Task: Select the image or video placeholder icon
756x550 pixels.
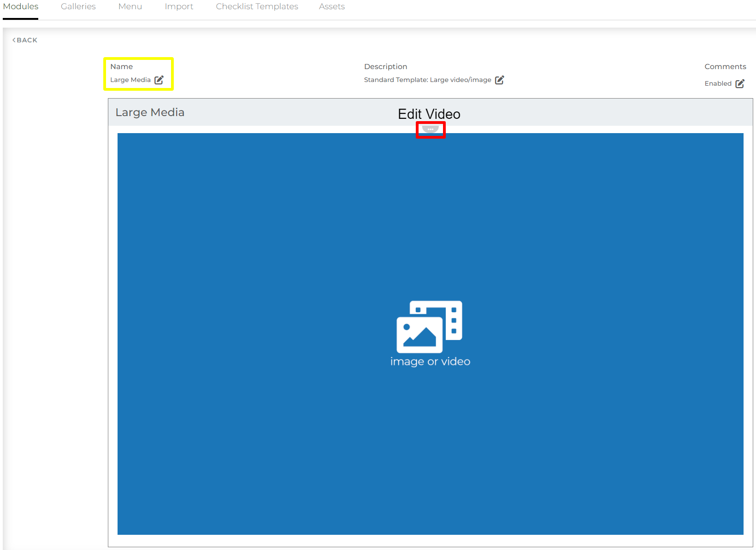Action: (x=430, y=327)
